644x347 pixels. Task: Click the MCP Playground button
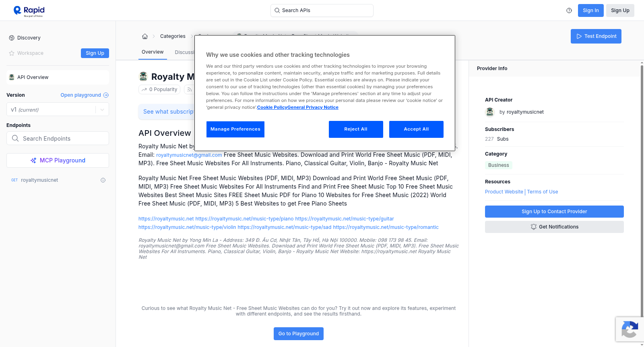(x=58, y=160)
